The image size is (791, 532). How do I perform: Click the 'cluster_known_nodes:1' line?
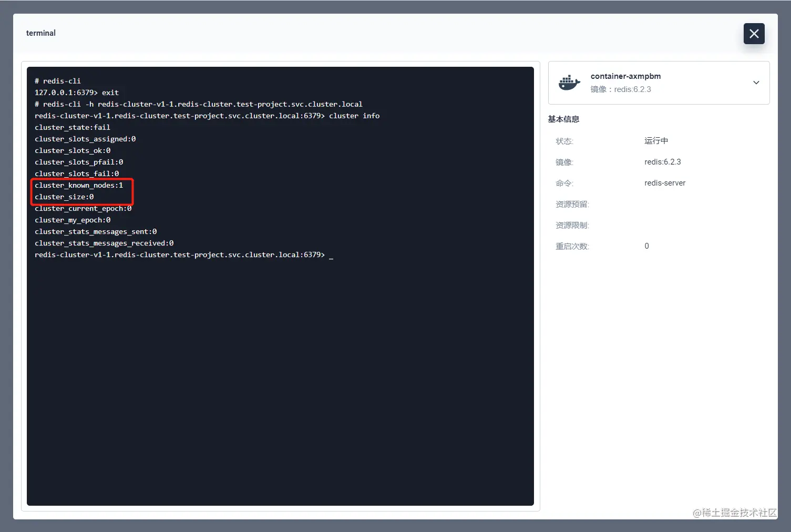point(79,185)
